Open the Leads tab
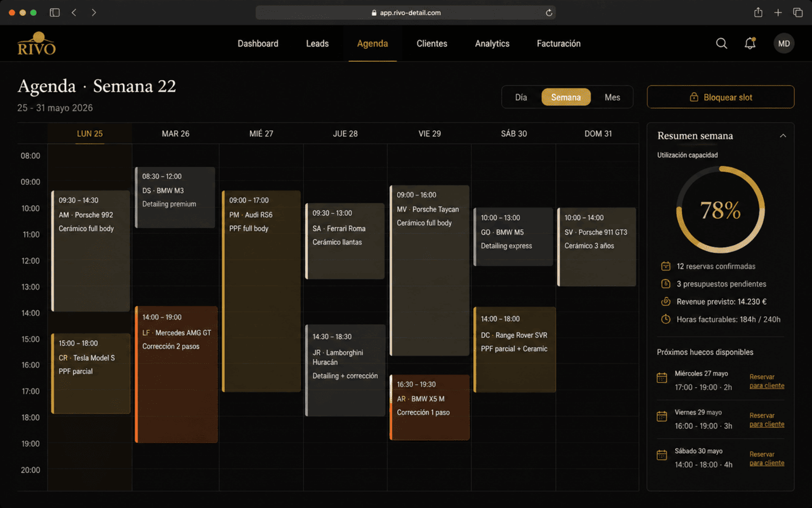The width and height of the screenshot is (812, 508). (x=317, y=44)
